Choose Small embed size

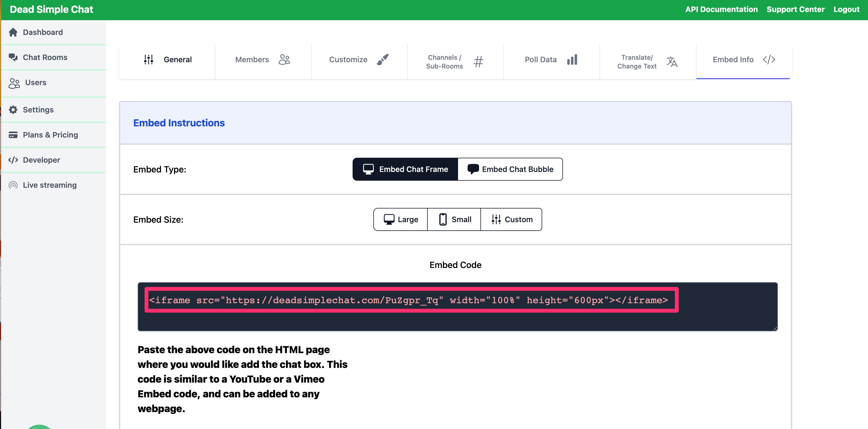coord(454,220)
